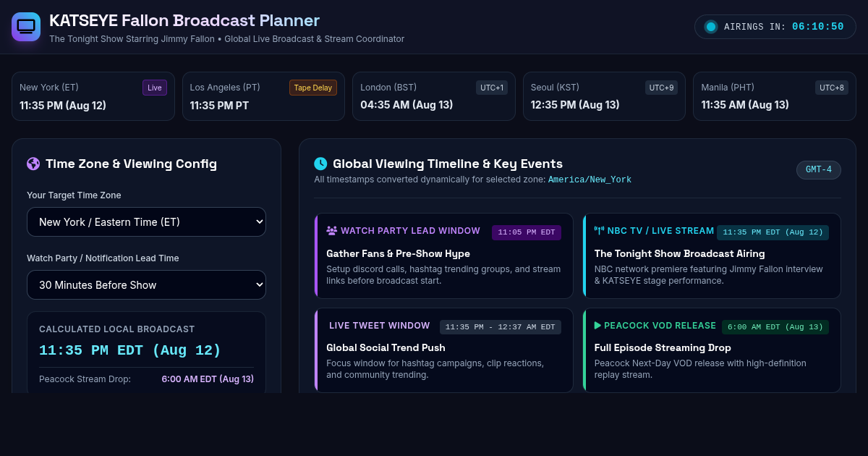The image size is (868, 456).
Task: Click the TV monitor app logo icon
Action: [x=26, y=27]
